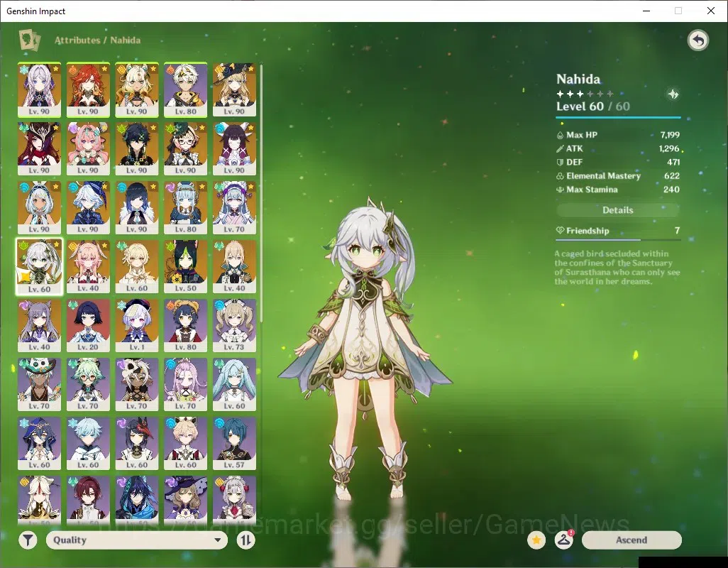Viewport: 728px width, 568px height.
Task: Select Tighnari's Lv. 50 portrait
Action: pos(186,266)
